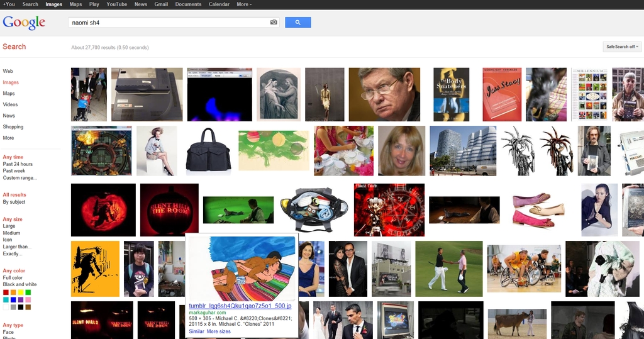Screen dimensions: 644x339
Task: Group results By subject
Action: [14, 202]
